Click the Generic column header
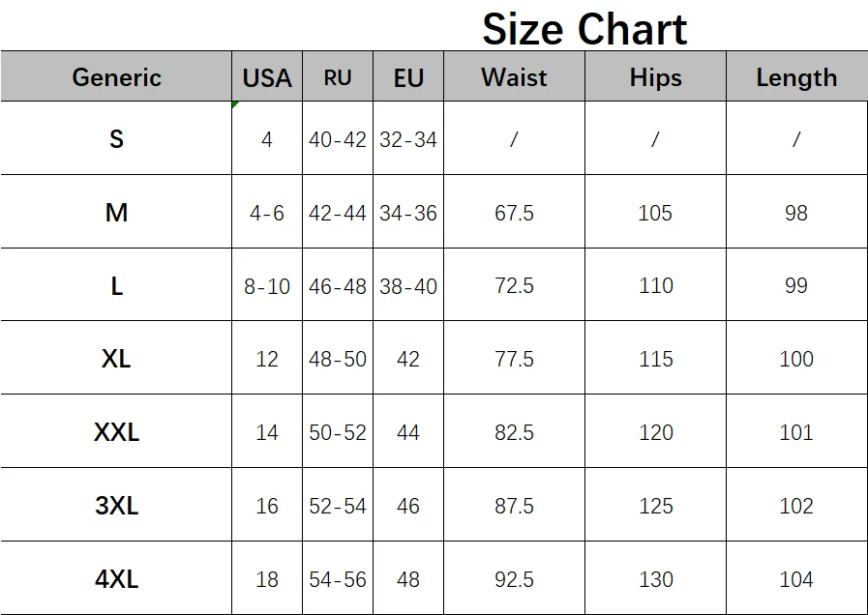 pos(116,77)
